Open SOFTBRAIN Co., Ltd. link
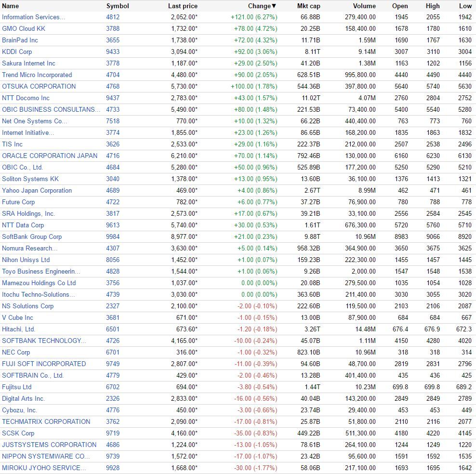 tap(32, 375)
